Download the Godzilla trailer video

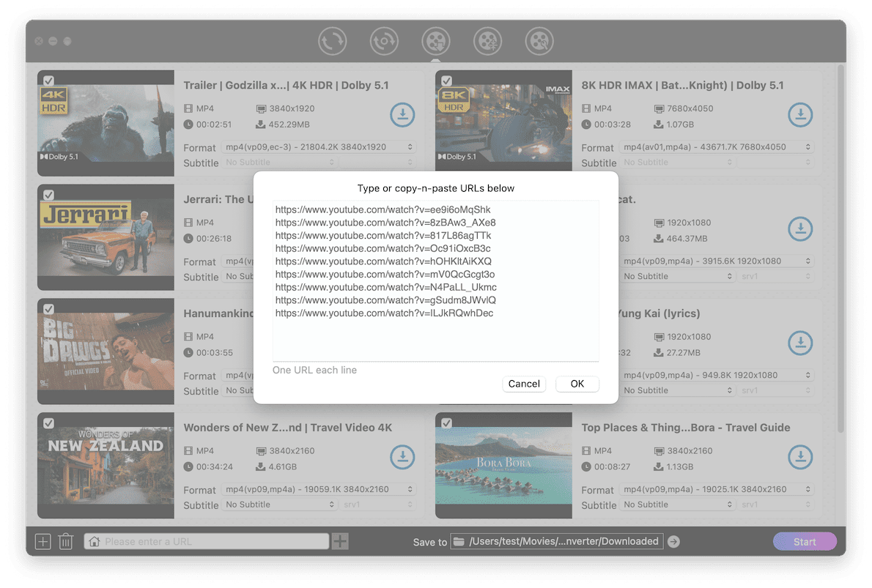[402, 115]
